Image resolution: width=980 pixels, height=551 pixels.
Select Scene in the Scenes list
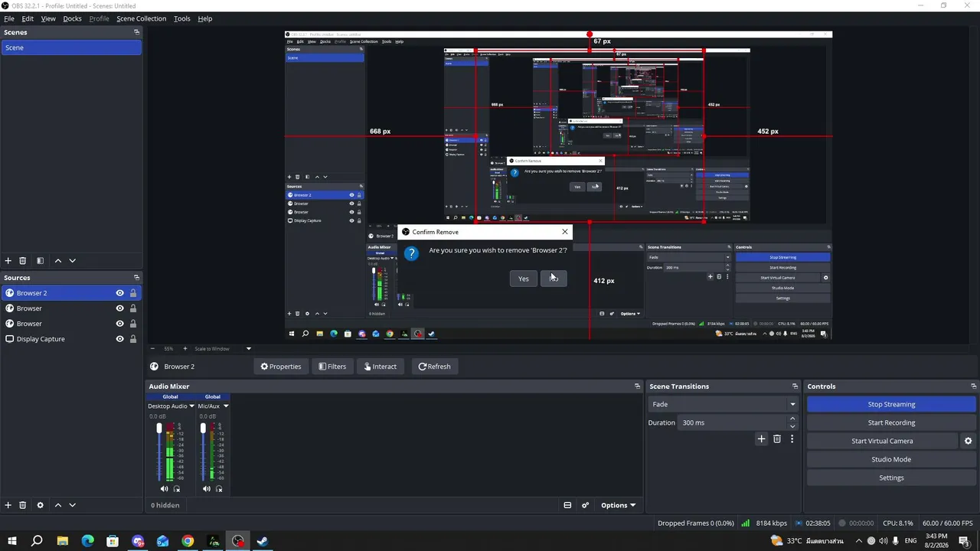[71, 47]
